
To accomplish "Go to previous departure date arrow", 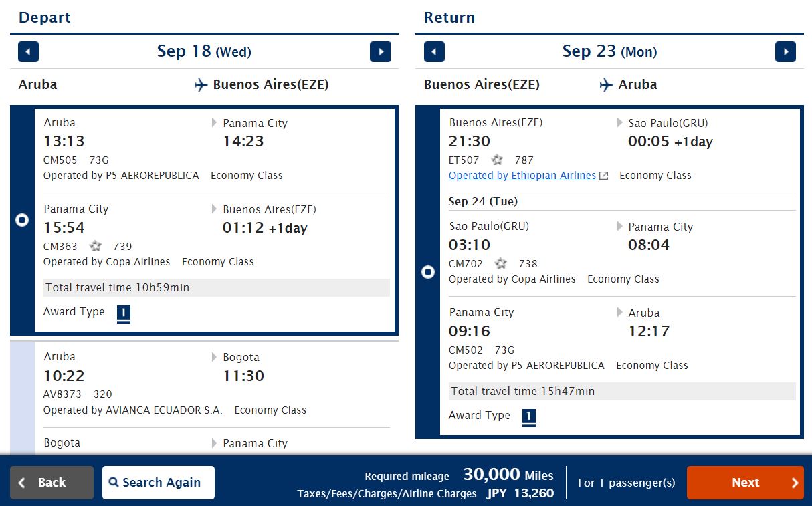I will 29,51.
